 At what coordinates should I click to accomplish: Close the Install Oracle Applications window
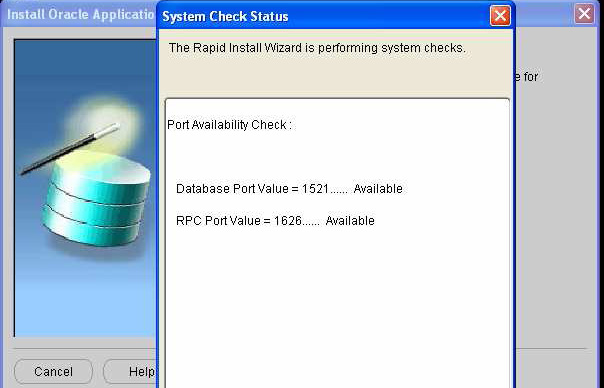coord(584,14)
